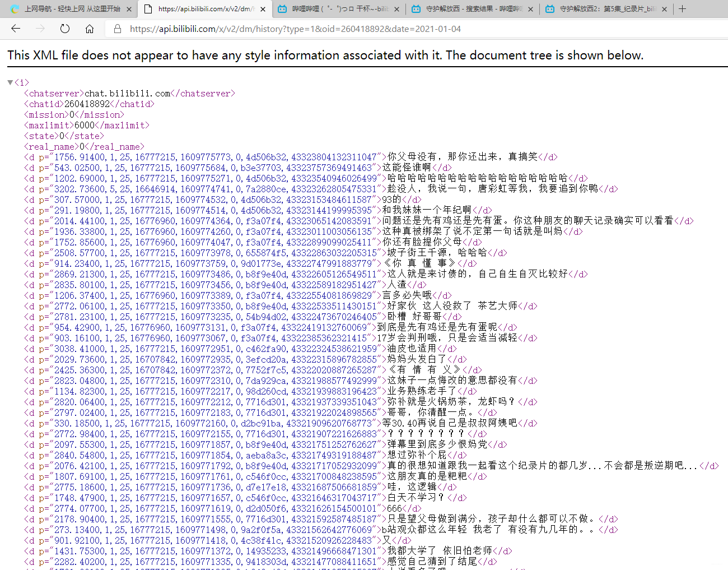Click the chatserver element line
Image resolution: width=728 pixels, height=570 pixels.
tap(129, 94)
